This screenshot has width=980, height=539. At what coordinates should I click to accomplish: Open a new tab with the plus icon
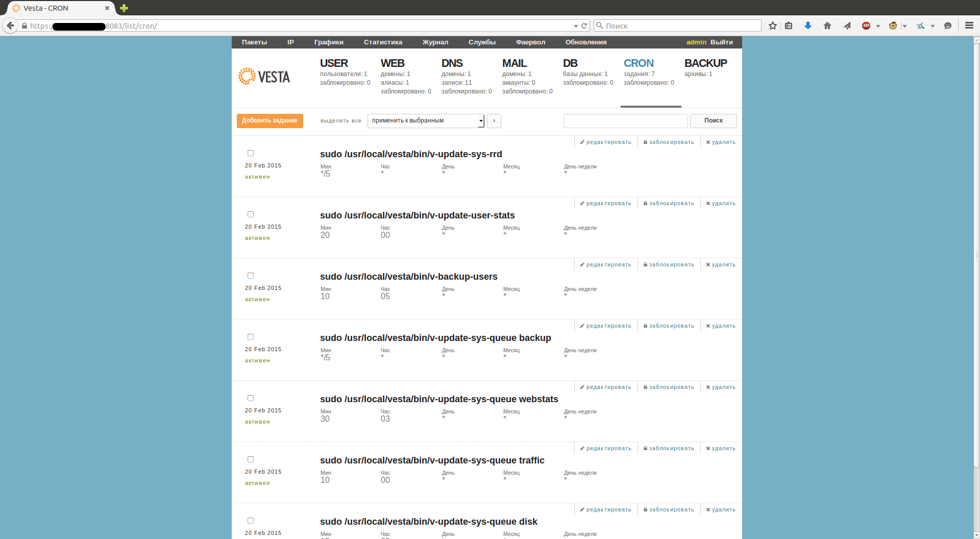point(124,8)
